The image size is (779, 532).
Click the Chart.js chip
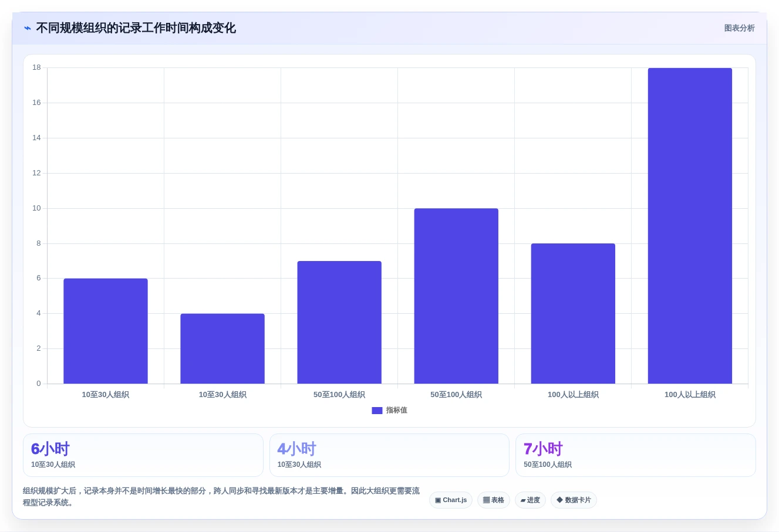451,500
